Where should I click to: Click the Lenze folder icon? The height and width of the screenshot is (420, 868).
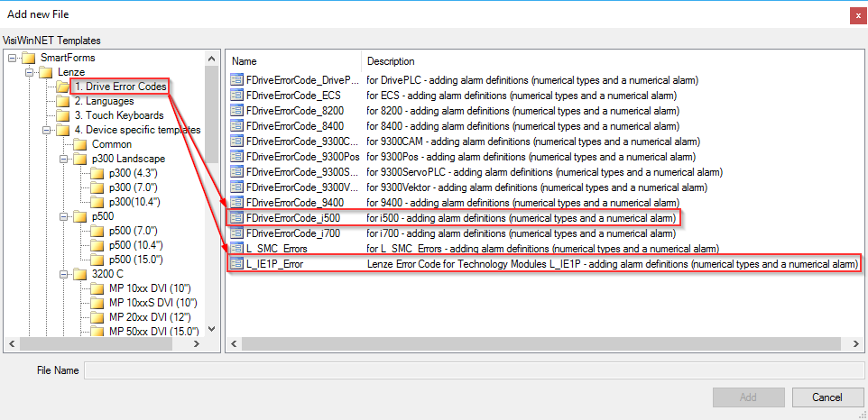[46, 72]
